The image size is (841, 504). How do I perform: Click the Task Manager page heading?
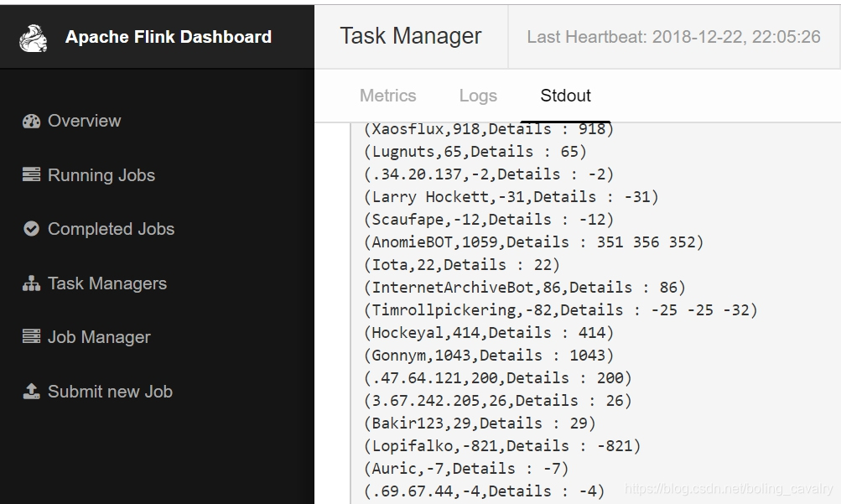[410, 36]
